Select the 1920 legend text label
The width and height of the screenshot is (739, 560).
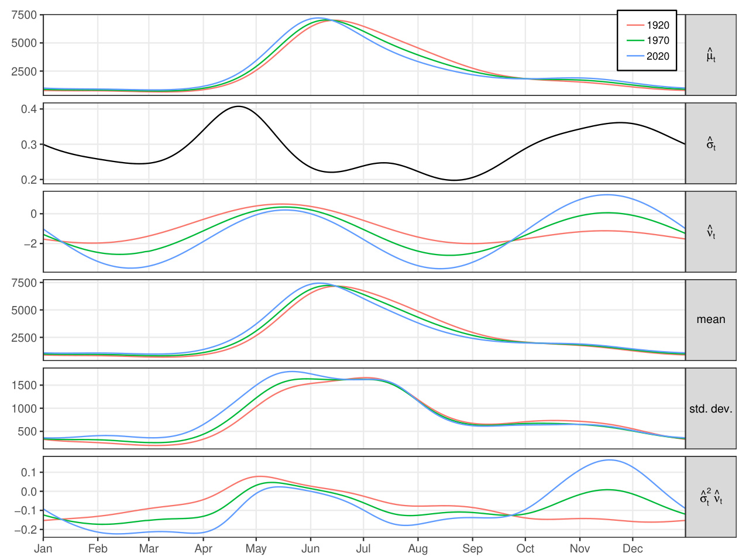[658, 25]
